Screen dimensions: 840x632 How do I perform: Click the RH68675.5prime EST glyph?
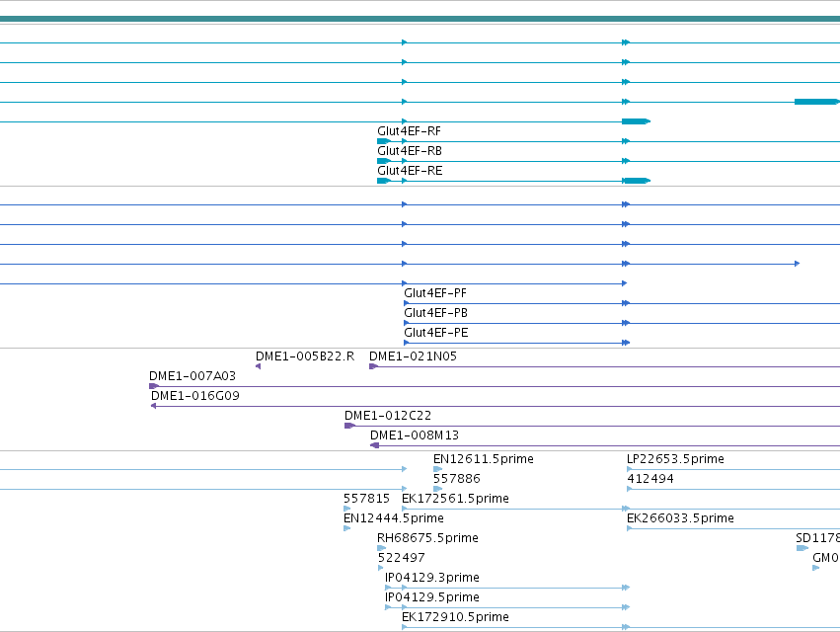click(x=381, y=548)
